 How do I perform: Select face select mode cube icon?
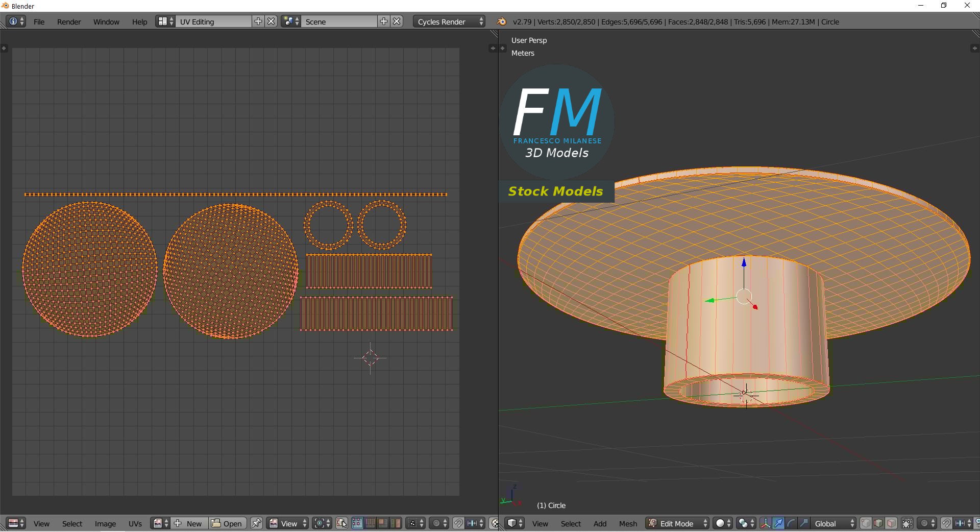coord(891,523)
